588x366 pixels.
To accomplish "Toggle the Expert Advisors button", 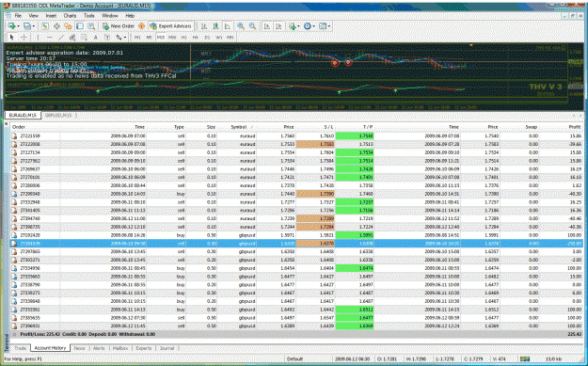I will (x=170, y=26).
